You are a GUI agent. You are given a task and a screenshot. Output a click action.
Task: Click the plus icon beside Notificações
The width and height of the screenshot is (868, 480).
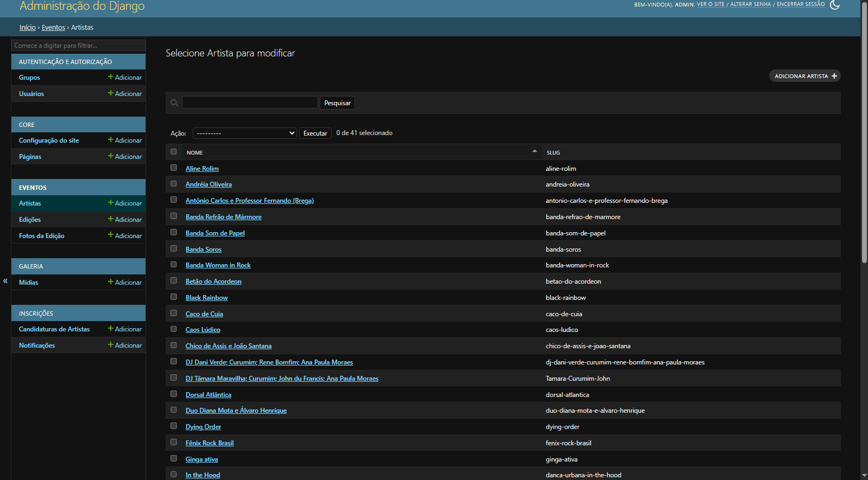pos(111,345)
